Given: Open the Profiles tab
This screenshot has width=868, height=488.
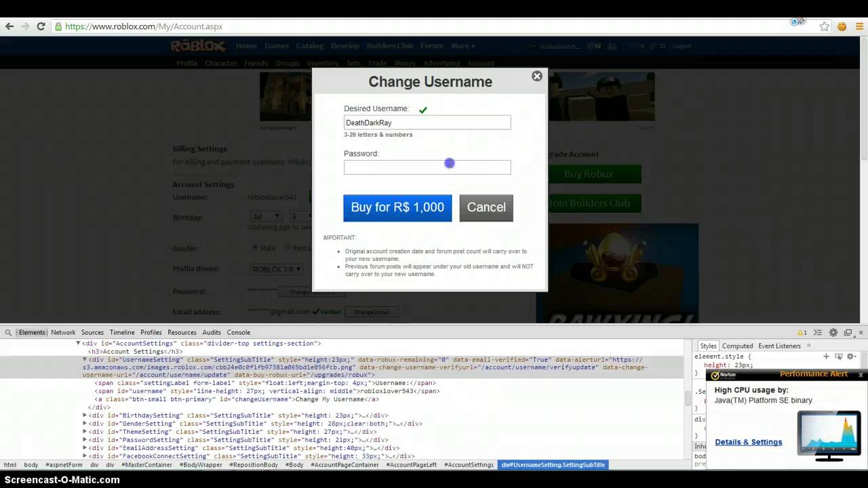Looking at the screenshot, I should [151, 333].
